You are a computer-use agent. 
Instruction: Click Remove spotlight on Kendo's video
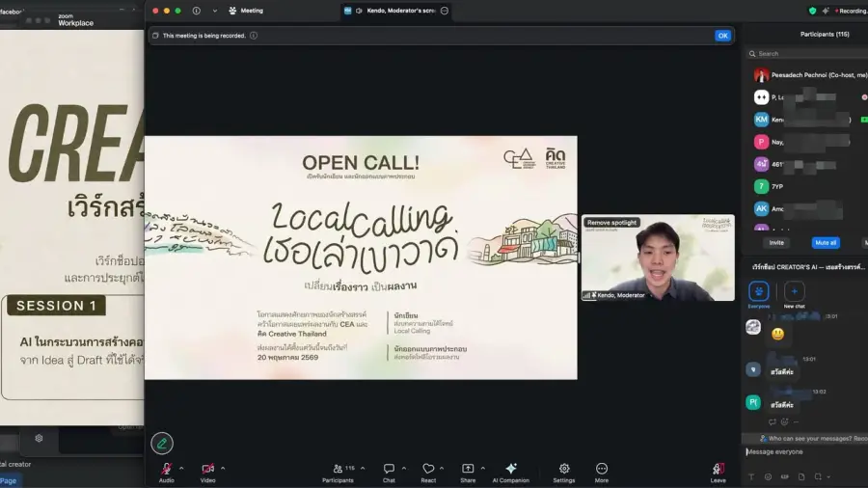pyautogui.click(x=611, y=223)
